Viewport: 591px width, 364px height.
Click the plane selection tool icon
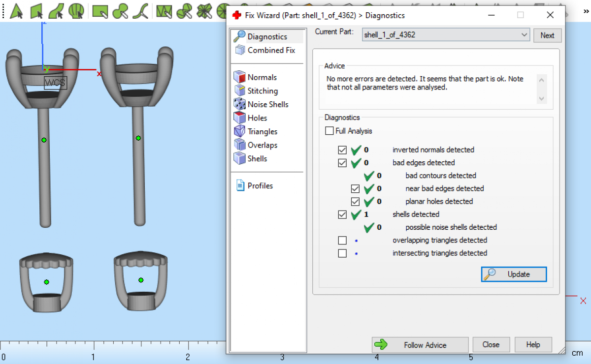pos(37,10)
